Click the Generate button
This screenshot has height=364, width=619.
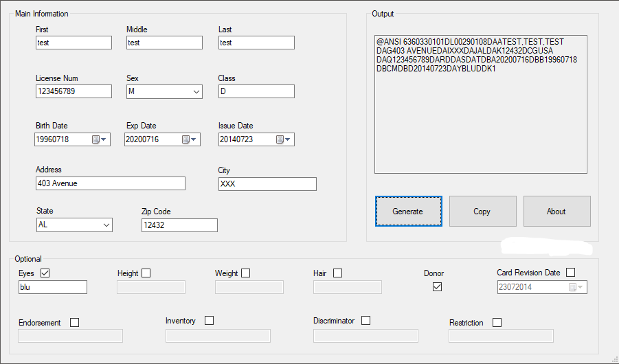point(409,212)
